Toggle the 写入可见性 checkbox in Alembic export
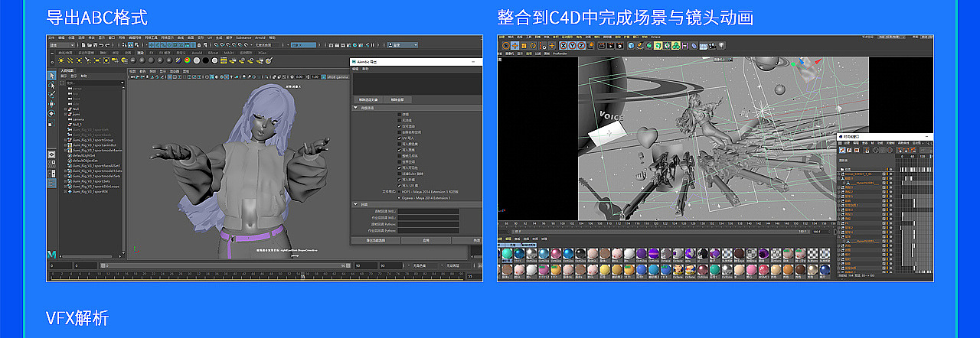The height and width of the screenshot is (338, 980). click(400, 167)
